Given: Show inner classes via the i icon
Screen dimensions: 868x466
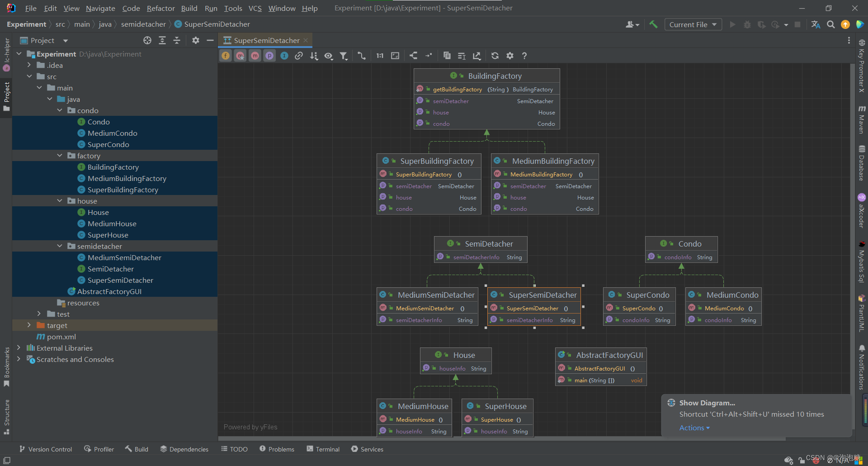Looking at the screenshot, I should click(284, 55).
